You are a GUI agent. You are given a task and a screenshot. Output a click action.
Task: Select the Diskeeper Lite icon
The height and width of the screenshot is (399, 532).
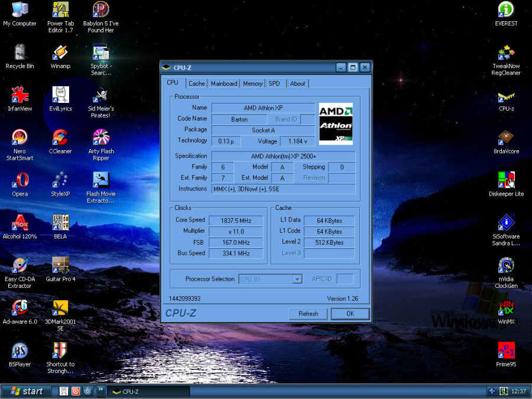(506, 180)
